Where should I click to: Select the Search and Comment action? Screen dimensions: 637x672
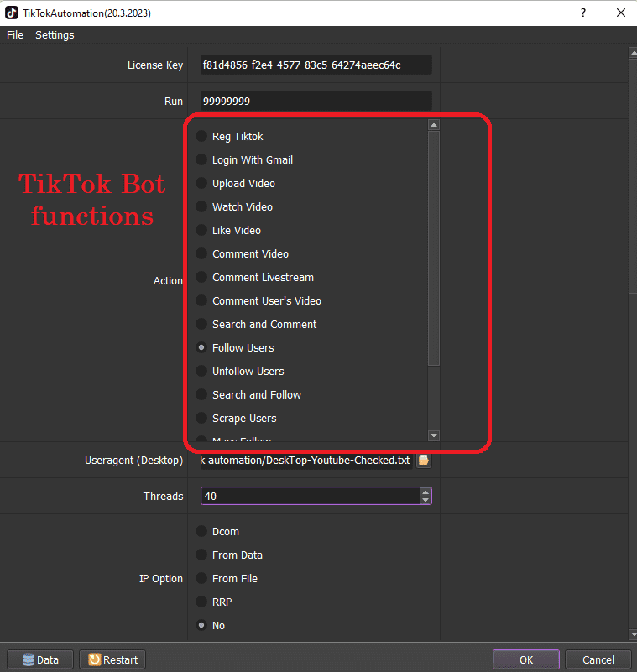click(x=256, y=325)
